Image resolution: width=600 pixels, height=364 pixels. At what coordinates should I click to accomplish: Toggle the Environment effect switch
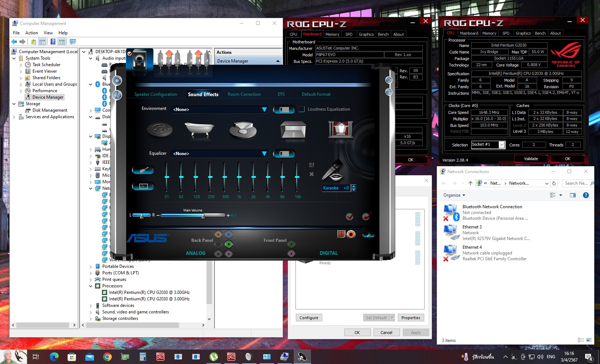tap(284, 110)
